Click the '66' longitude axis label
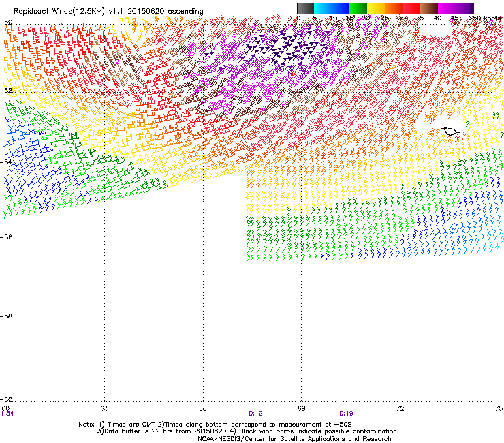 click(x=203, y=408)
